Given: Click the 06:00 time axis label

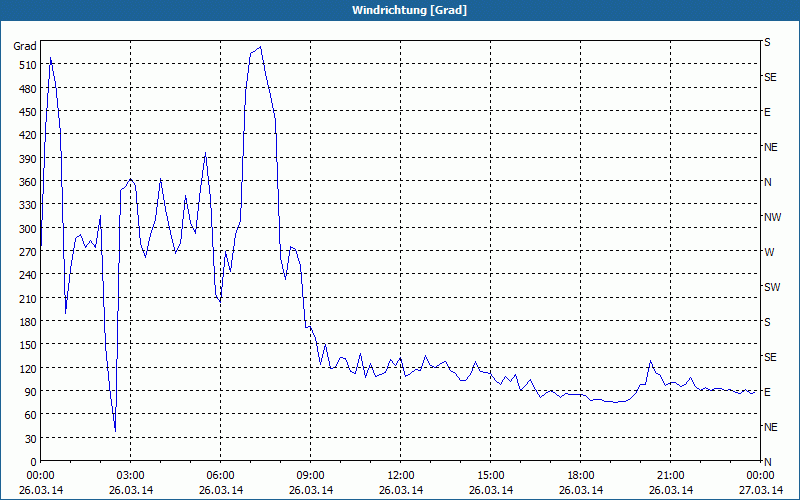Looking at the screenshot, I should [x=220, y=476].
